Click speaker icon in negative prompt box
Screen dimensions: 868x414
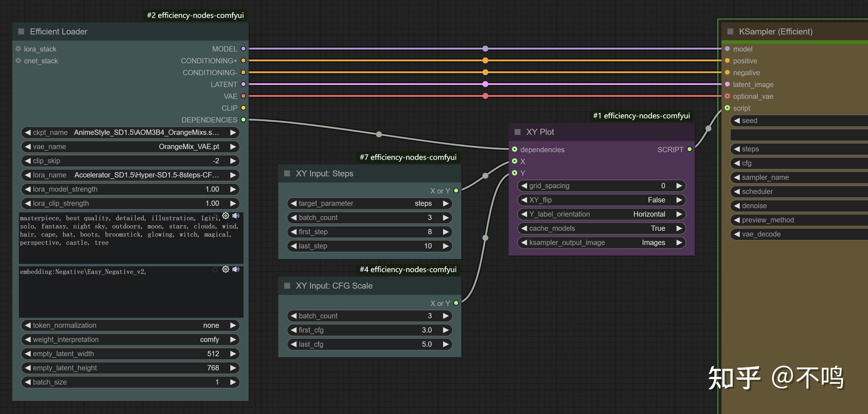236,269
